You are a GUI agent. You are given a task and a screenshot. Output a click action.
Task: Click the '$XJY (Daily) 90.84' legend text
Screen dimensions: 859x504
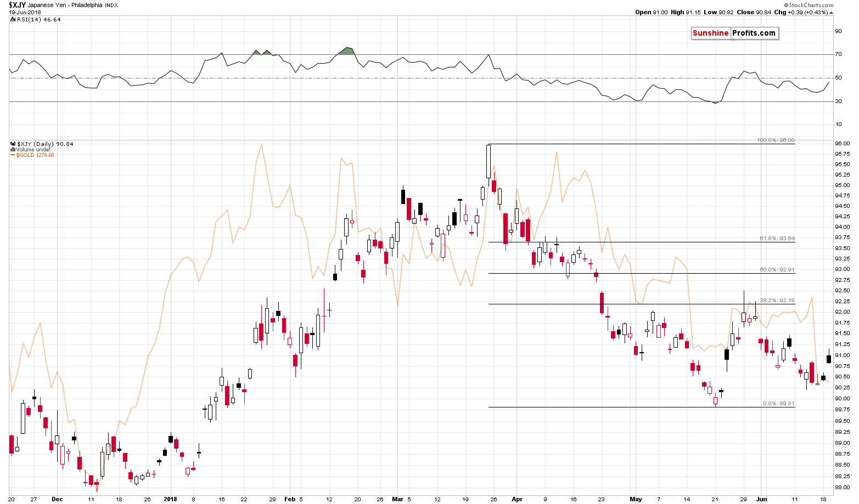(44, 144)
